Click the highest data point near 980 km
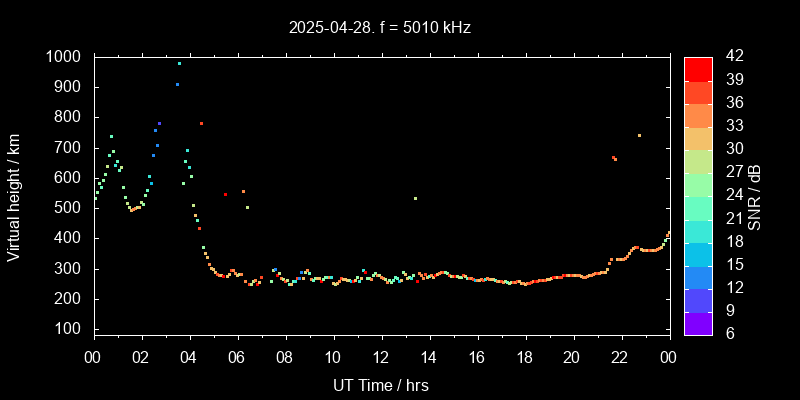 [x=179, y=63]
